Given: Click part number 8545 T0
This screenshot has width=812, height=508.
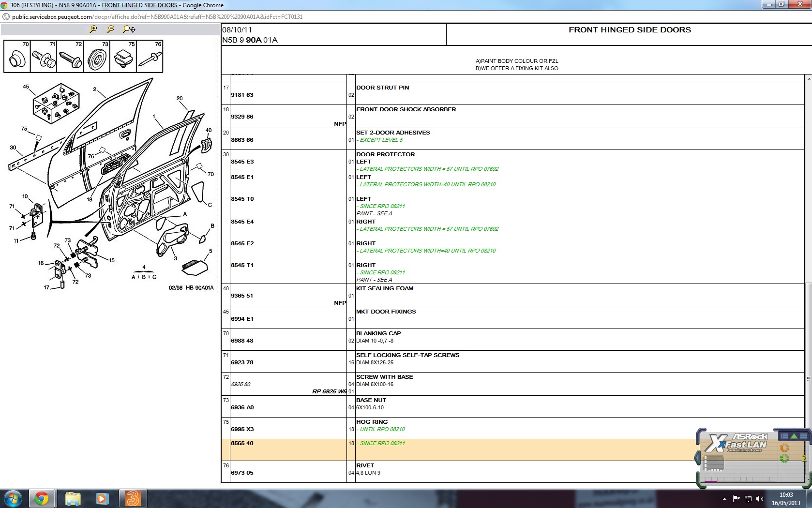Looking at the screenshot, I should pyautogui.click(x=242, y=199).
